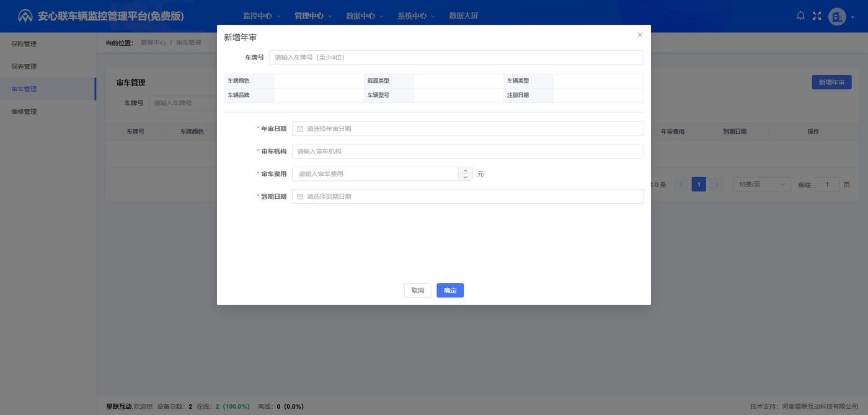Screen dimensions: 868x415
Task: Click the 车牌号 table column header
Action: [136, 131]
